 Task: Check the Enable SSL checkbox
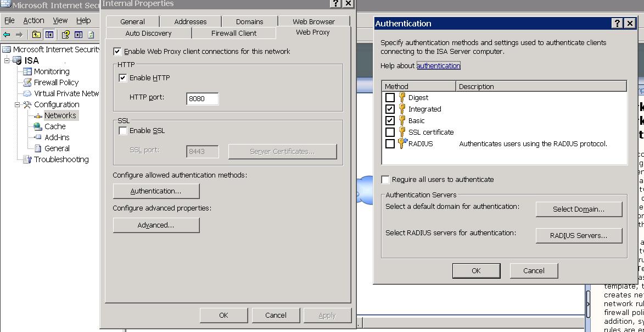123,131
